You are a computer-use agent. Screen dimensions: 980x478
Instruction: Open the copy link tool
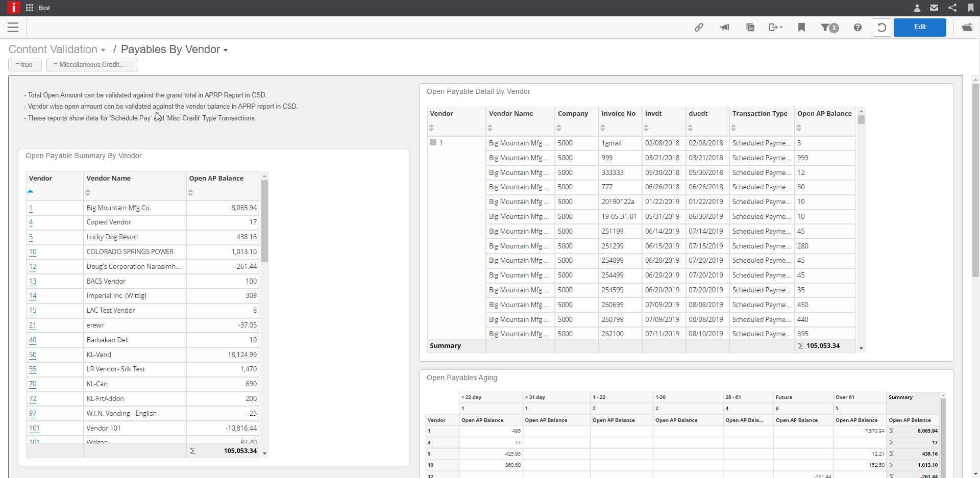[699, 28]
